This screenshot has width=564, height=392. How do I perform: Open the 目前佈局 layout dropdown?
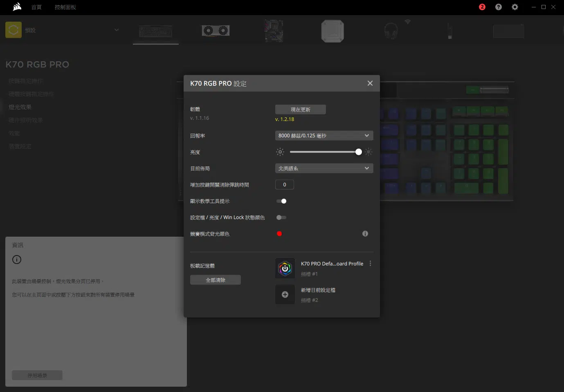click(324, 168)
